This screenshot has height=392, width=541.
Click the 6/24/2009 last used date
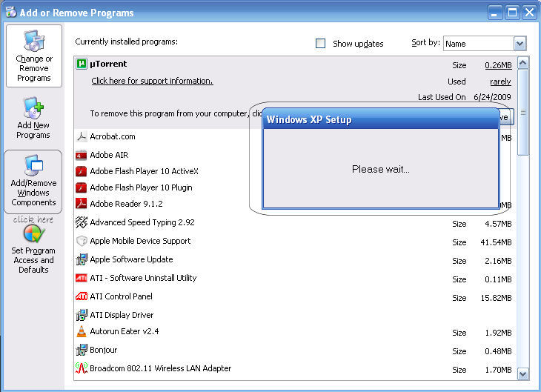point(492,97)
